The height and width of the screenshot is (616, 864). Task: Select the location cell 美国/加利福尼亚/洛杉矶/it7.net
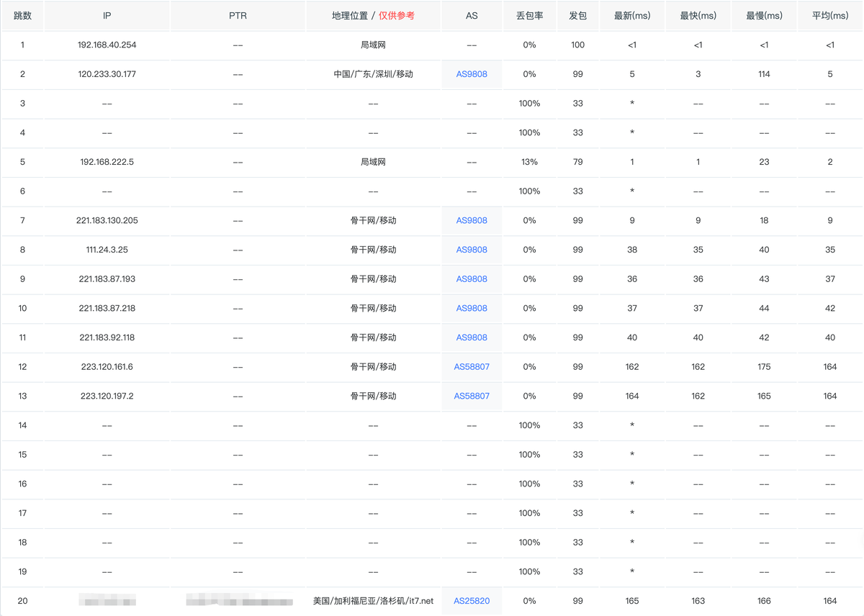(373, 601)
